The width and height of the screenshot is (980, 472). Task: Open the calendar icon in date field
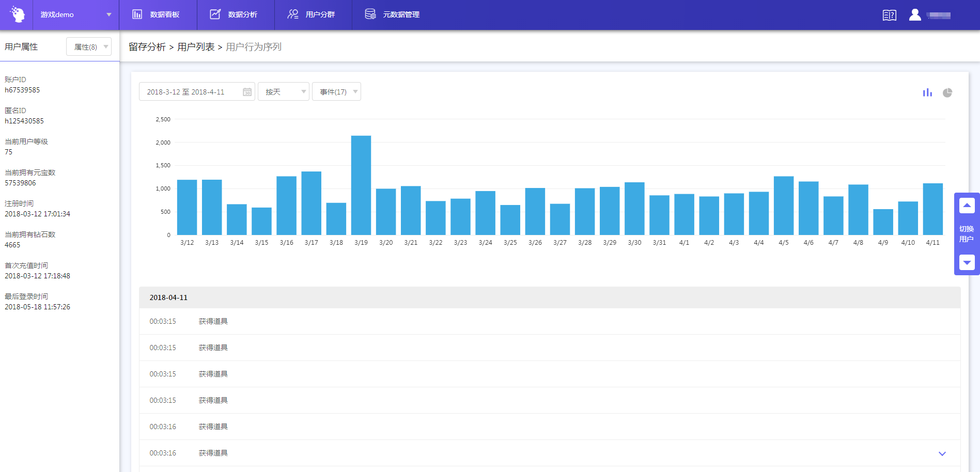point(247,92)
